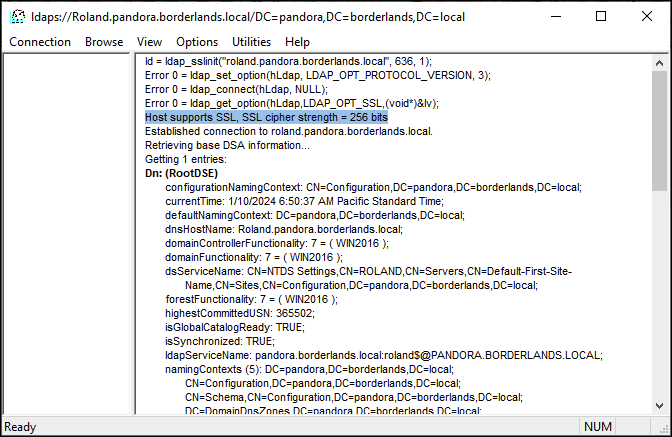Maximize the LDP window
Image resolution: width=672 pixels, height=437 pixels.
(601, 17)
